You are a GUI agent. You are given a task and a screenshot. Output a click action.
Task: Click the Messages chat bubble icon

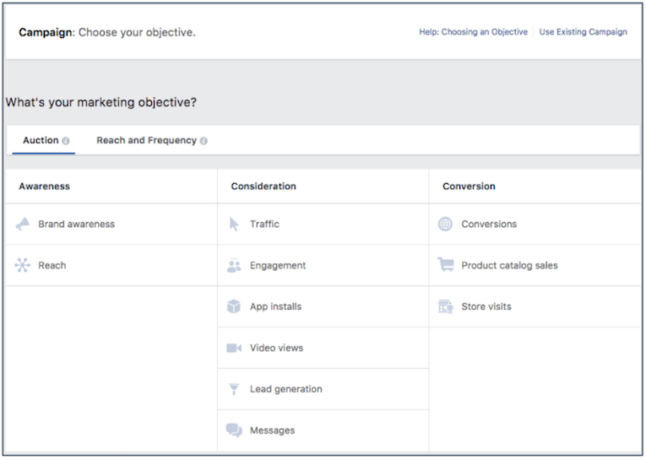(x=234, y=430)
